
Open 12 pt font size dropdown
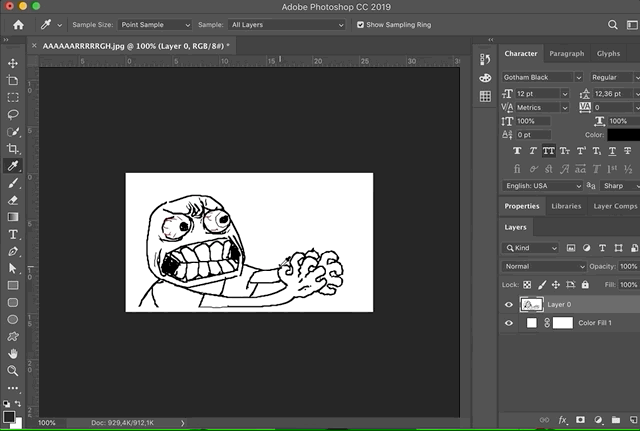coord(542,94)
